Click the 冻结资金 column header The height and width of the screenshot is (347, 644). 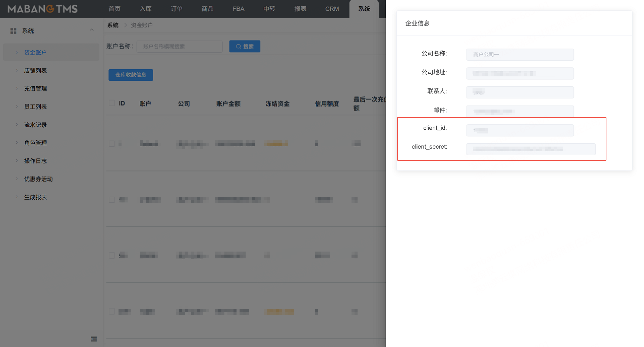278,104
